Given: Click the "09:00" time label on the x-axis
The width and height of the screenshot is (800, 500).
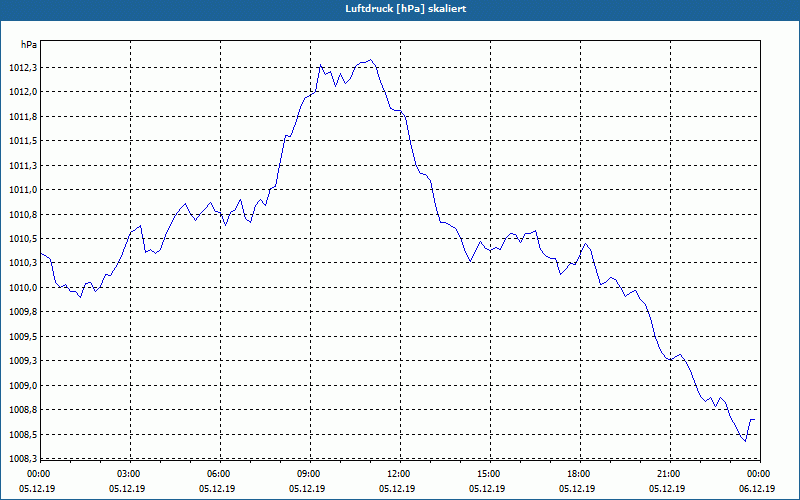Looking at the screenshot, I should [x=309, y=474].
